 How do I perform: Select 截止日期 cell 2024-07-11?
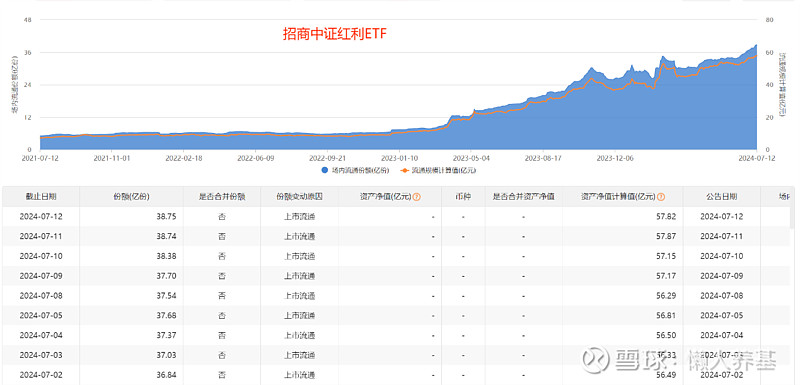[41, 237]
